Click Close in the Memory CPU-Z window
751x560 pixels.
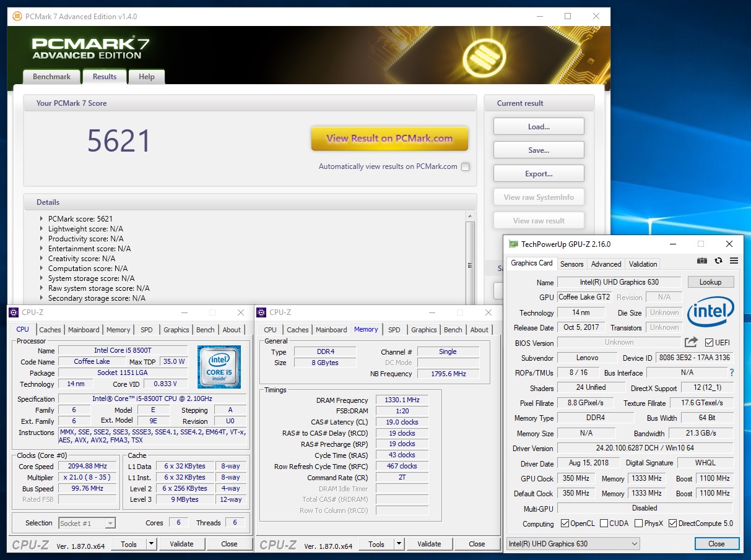[477, 544]
